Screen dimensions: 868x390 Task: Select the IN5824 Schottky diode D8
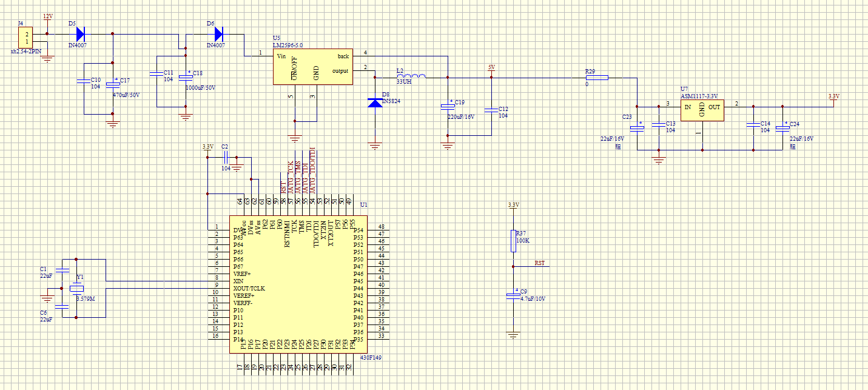tap(375, 102)
